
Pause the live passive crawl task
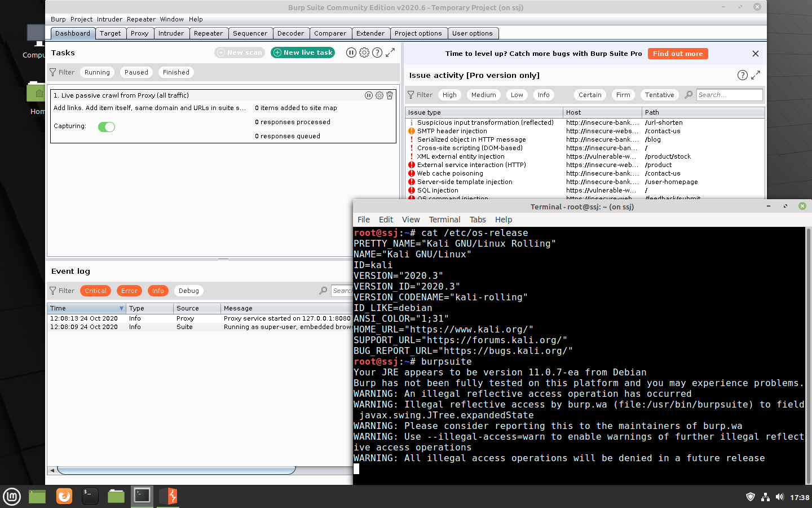[369, 95]
